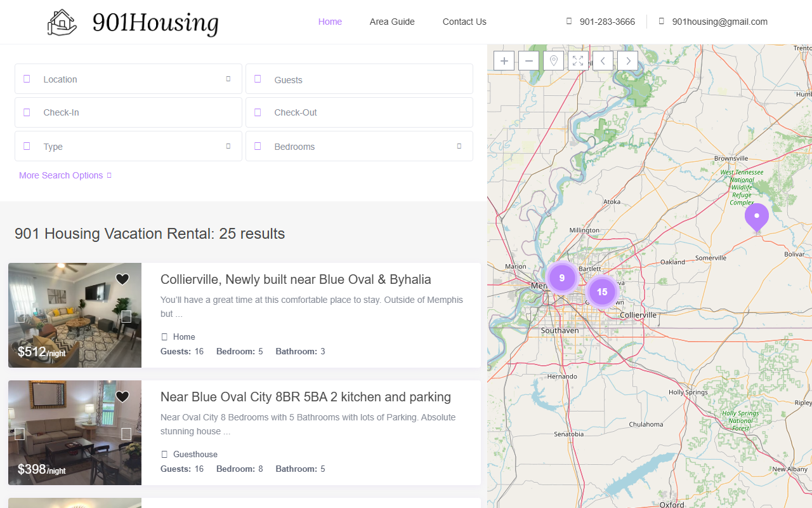Open the Area Guide menu item
This screenshot has width=812, height=508.
392,22
